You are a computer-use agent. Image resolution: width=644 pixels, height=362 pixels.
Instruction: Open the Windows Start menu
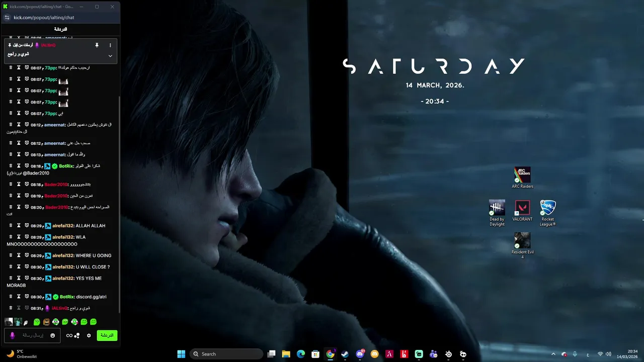point(181,354)
